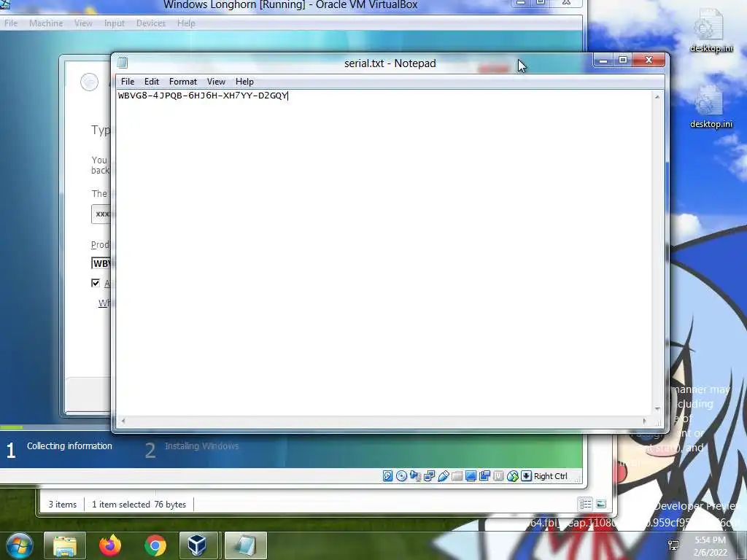The image size is (747, 560).
Task: Launch Chrome from the taskbar
Action: [155, 545]
